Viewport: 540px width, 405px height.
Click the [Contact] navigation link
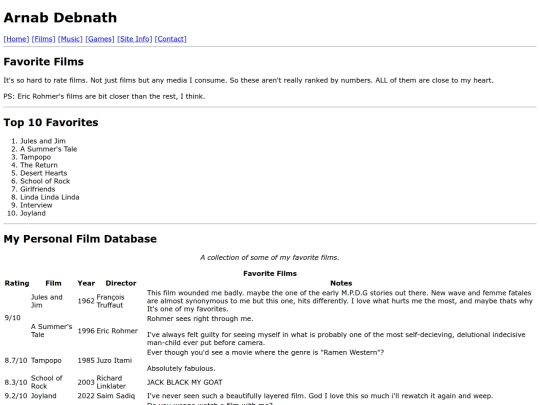(x=170, y=39)
